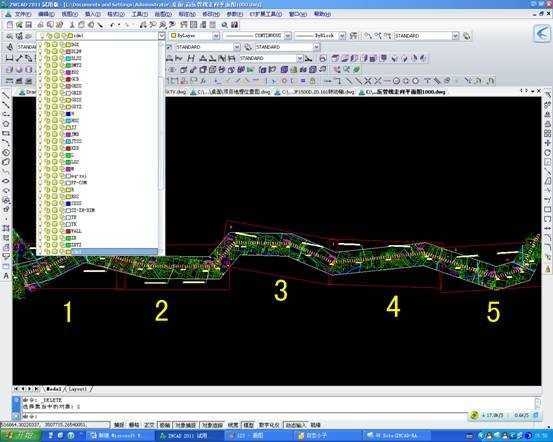Image resolution: width=553 pixels, height=442 pixels.
Task: Open the ByLayer color dropdown
Action: (x=216, y=36)
